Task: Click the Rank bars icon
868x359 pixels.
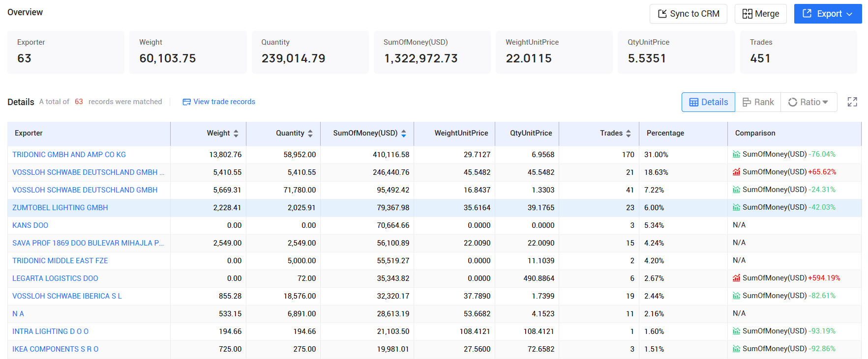Action: [x=747, y=102]
